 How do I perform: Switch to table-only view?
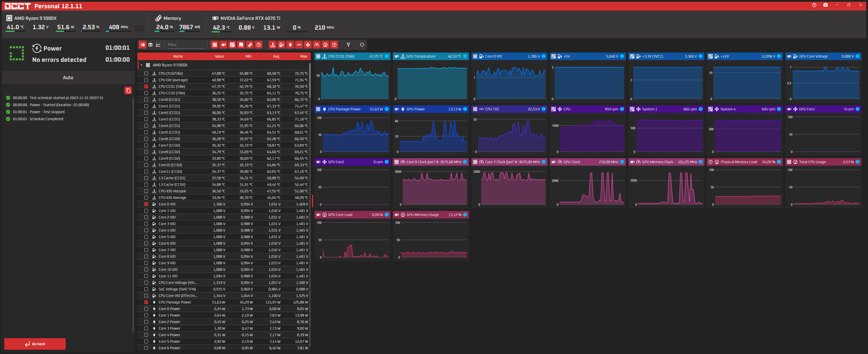151,45
